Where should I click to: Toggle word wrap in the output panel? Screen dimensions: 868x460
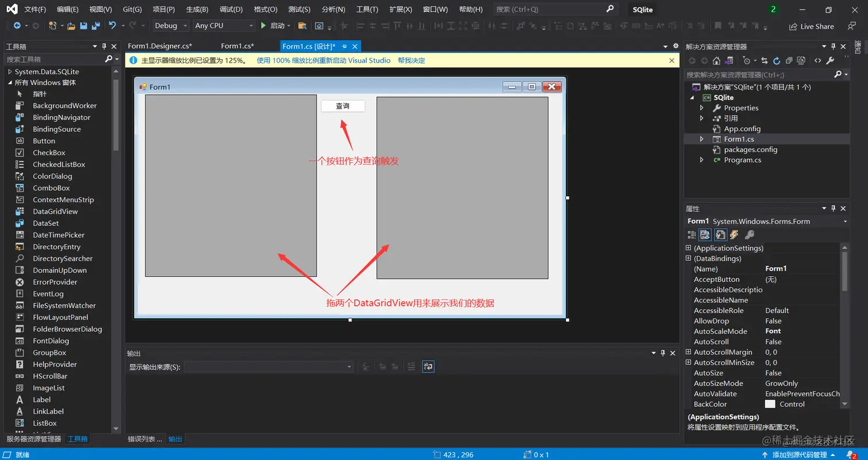pyautogui.click(x=428, y=366)
